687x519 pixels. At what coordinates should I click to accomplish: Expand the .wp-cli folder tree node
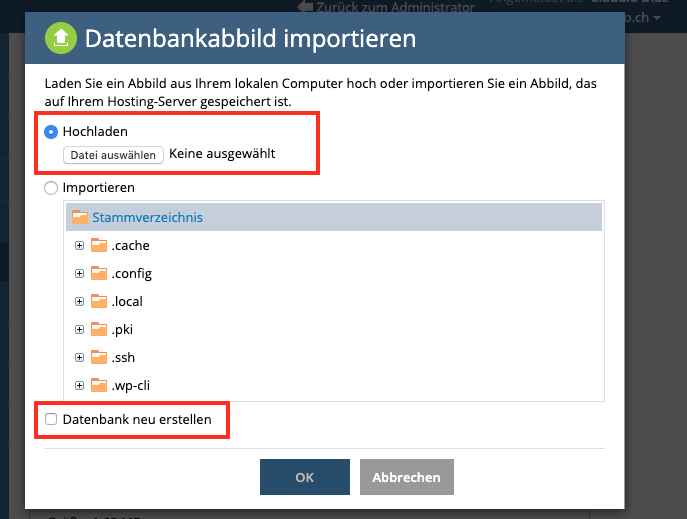tap(78, 385)
